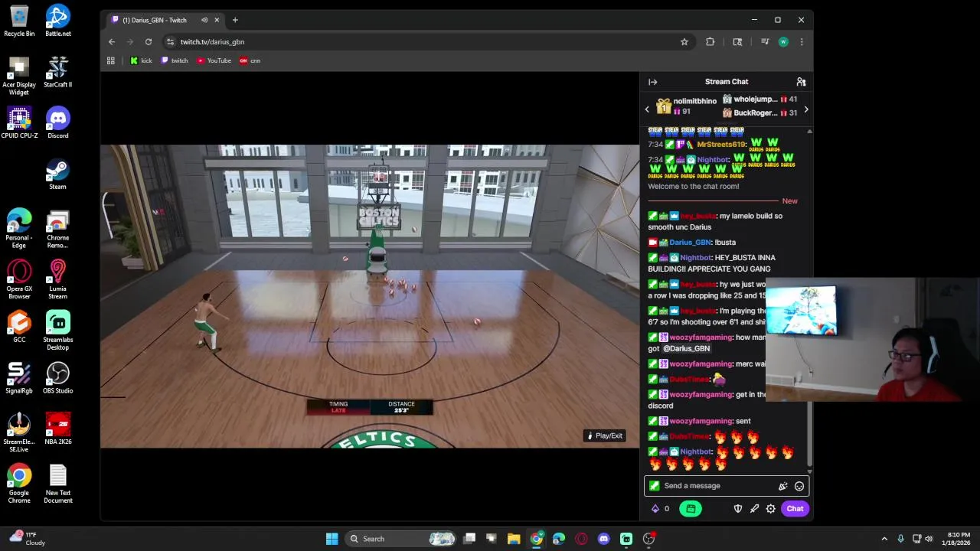Open OBS Studio desktop shortcut
This screenshot has width=980, height=551.
click(57, 378)
